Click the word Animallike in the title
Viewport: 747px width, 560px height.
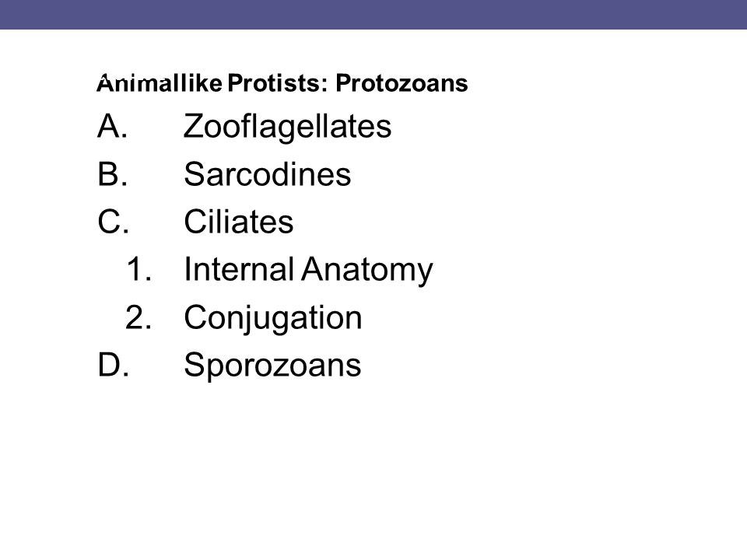point(159,83)
